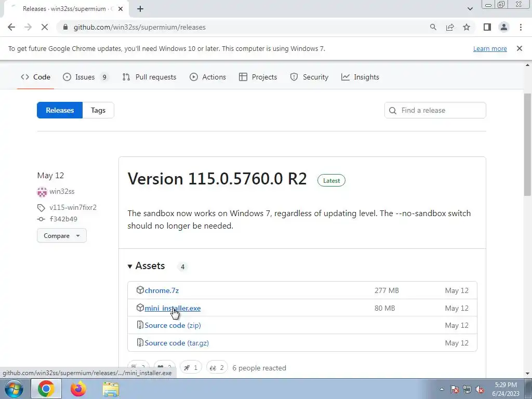Screen dimensions: 532x399
Task: Click the eyes reaction button
Action: tap(217, 367)
